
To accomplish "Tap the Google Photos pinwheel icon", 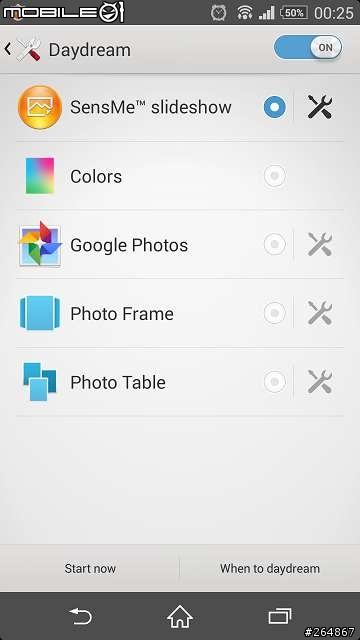I will coord(40,244).
